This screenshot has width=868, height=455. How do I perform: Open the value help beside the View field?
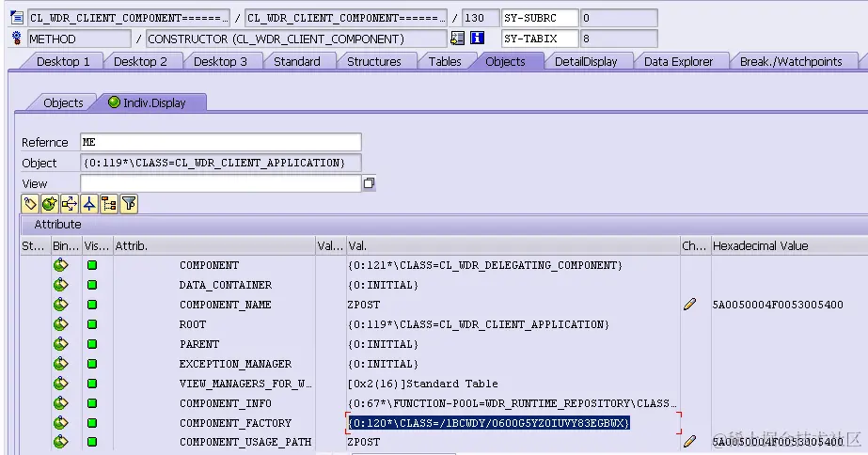tap(369, 183)
